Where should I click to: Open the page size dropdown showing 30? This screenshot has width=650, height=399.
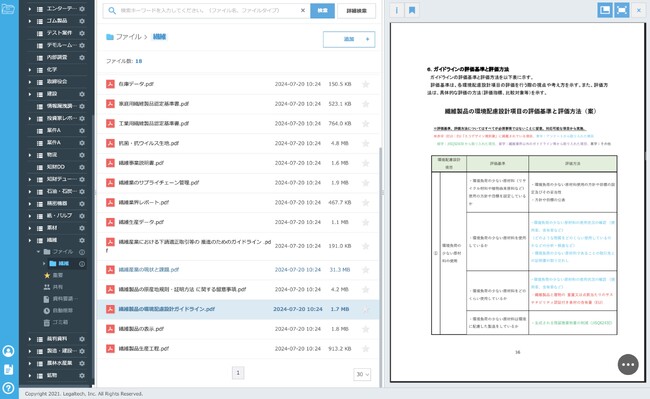362,374
